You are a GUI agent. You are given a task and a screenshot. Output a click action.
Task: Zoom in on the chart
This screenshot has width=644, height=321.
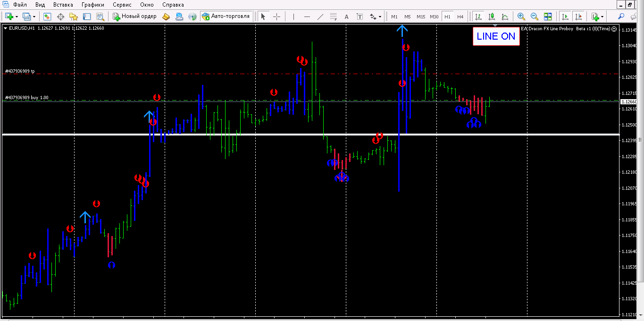pos(521,17)
